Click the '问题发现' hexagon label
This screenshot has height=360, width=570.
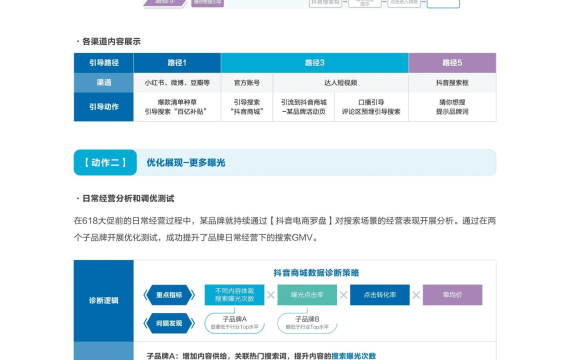tap(169, 323)
